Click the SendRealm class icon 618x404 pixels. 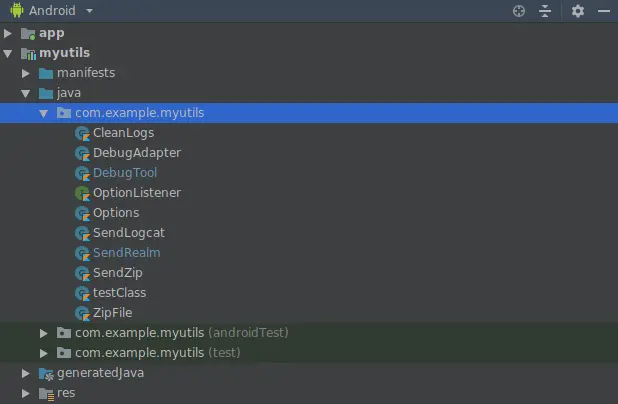(83, 253)
